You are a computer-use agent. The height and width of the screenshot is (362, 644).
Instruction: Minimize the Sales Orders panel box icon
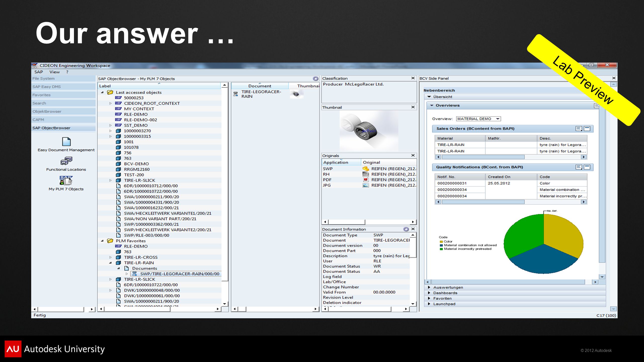pyautogui.click(x=587, y=129)
